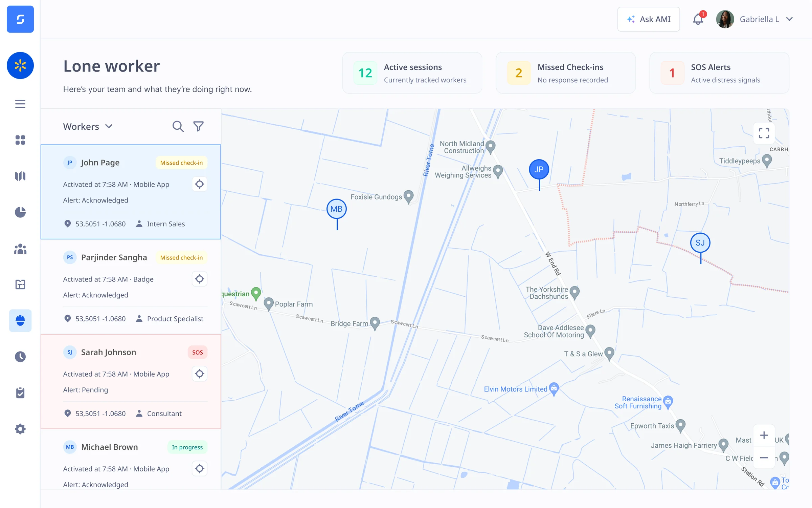Zoom in on the map
Screen dimensions: 812x508
(764, 435)
